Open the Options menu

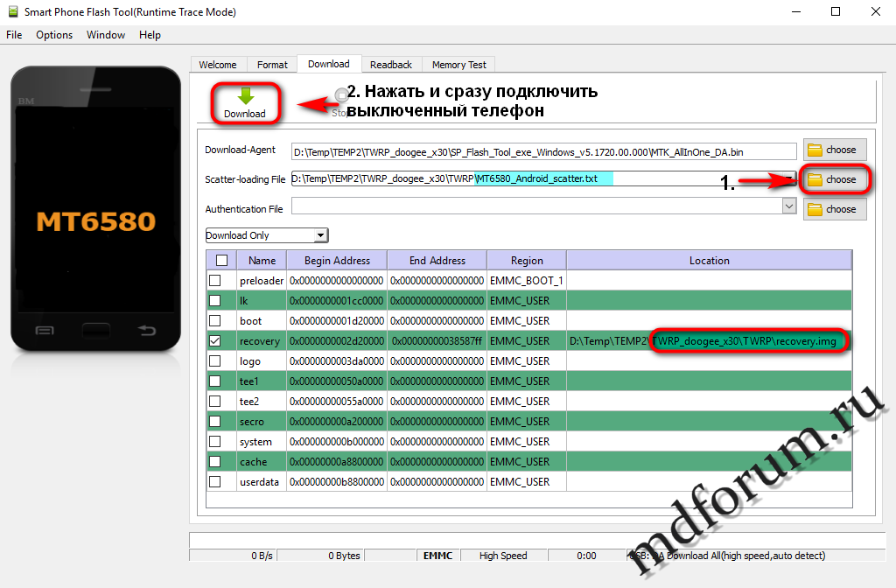click(54, 35)
